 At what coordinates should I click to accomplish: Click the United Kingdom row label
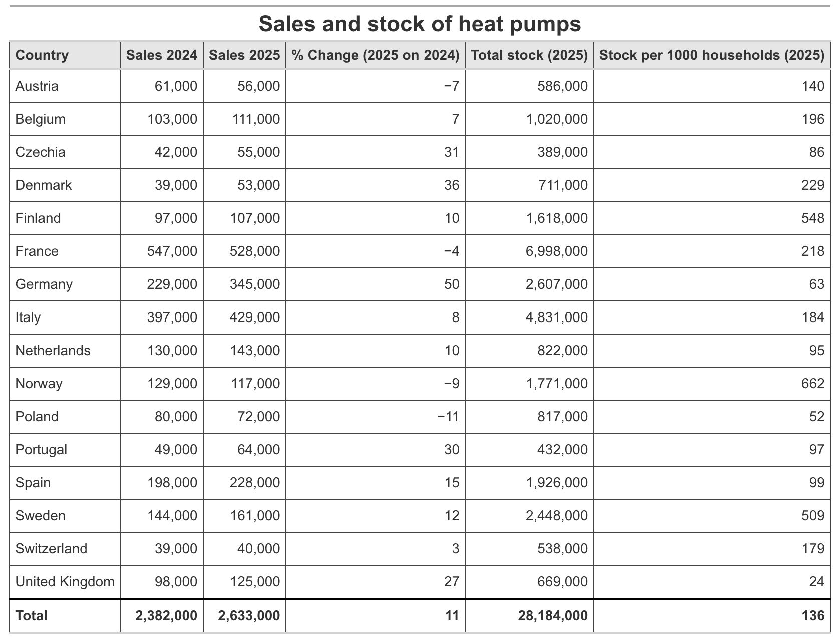click(65, 582)
